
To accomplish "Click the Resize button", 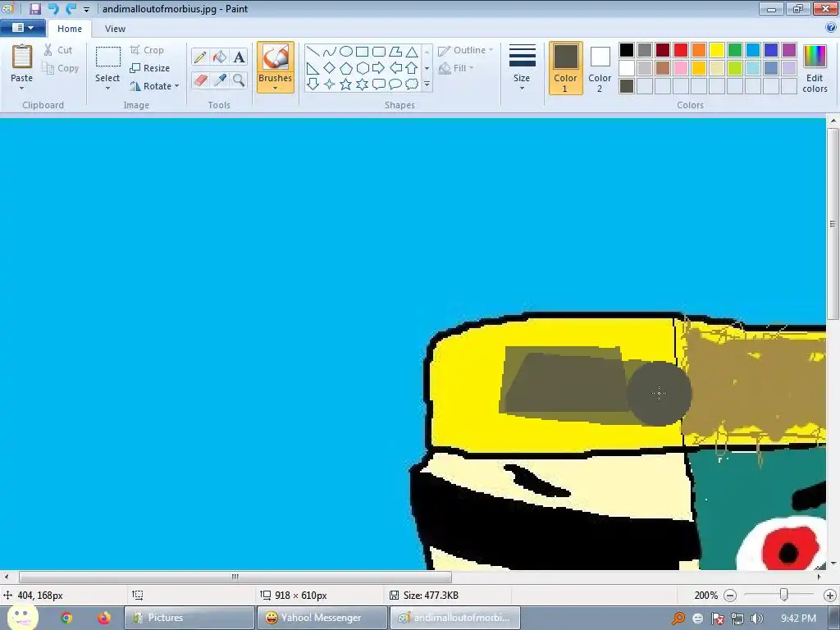I will [x=149, y=68].
